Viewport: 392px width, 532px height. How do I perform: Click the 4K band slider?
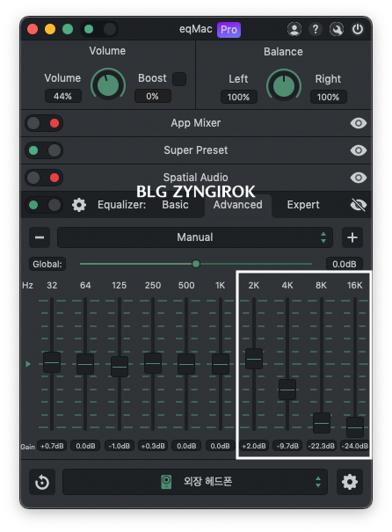pos(287,390)
